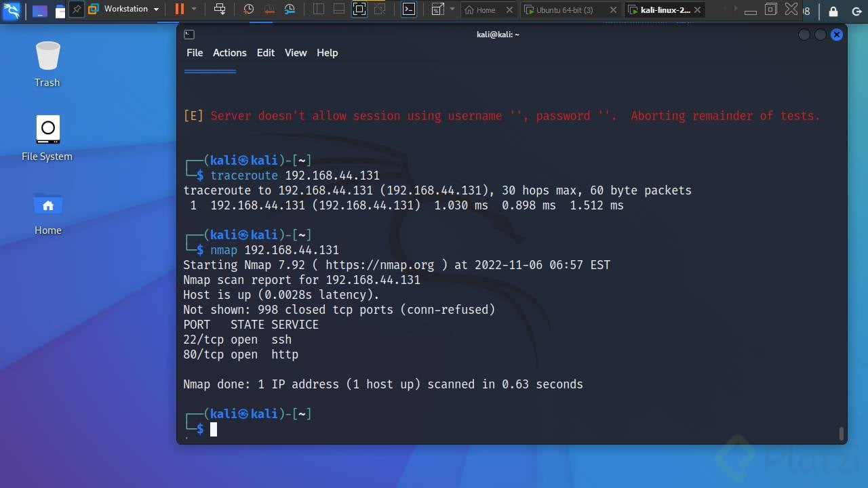Click the '80/tcp open http' output row
Viewport: 868px width, 488px height.
[x=241, y=354]
